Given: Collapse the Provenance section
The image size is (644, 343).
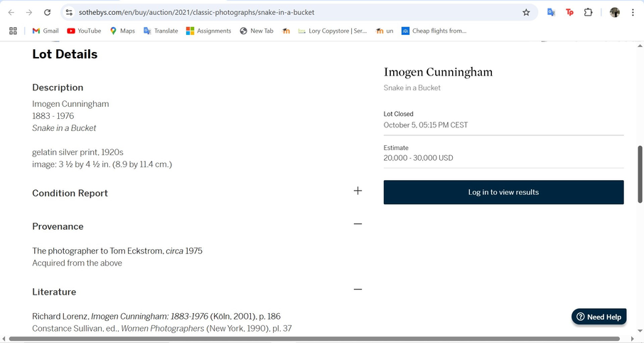Looking at the screenshot, I should click(x=358, y=223).
